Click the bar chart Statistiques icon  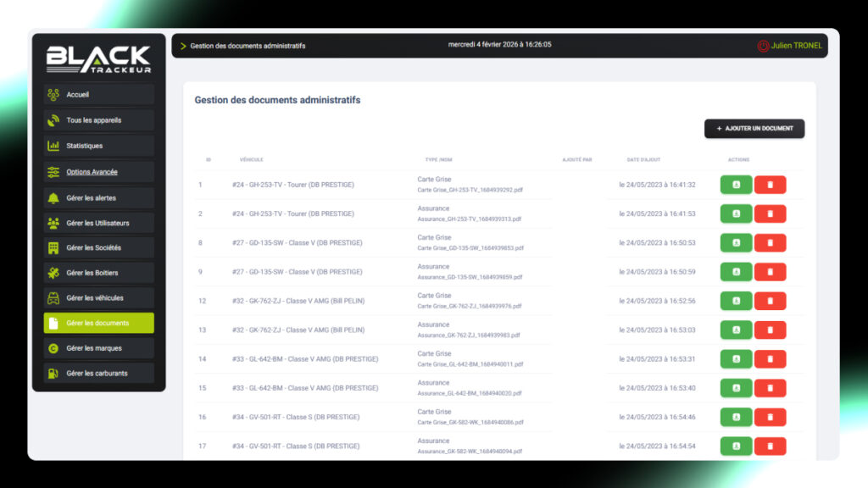[x=53, y=146]
